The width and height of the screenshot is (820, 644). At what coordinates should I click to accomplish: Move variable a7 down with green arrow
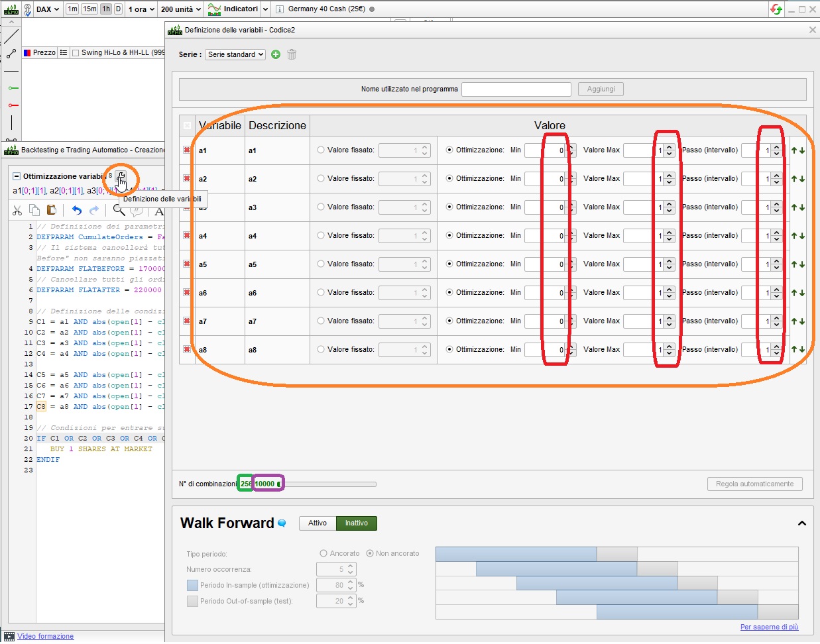tap(802, 321)
